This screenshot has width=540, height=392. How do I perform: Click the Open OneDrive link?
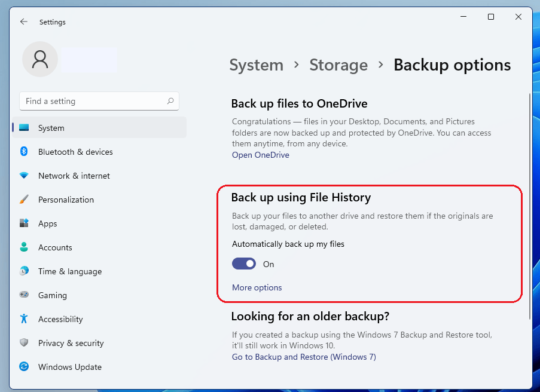point(260,155)
